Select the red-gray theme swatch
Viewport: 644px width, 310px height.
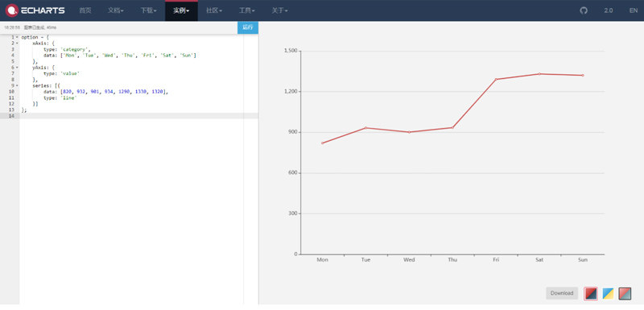pyautogui.click(x=625, y=293)
